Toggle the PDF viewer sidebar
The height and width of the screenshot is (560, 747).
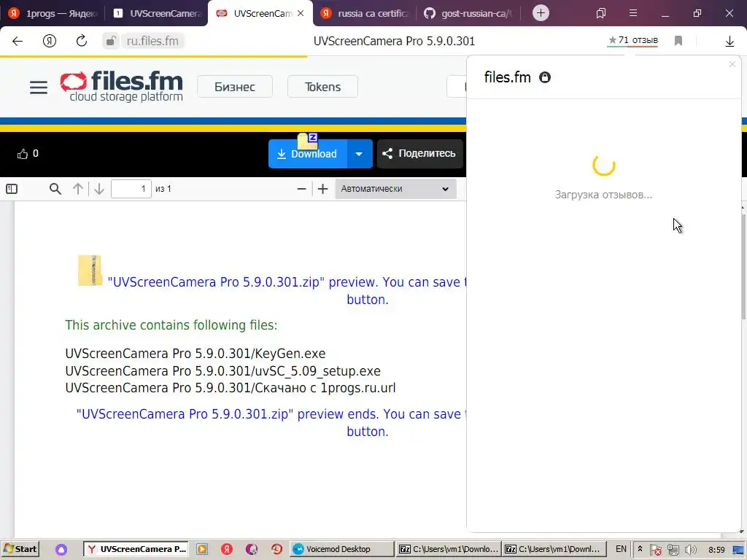(x=12, y=189)
